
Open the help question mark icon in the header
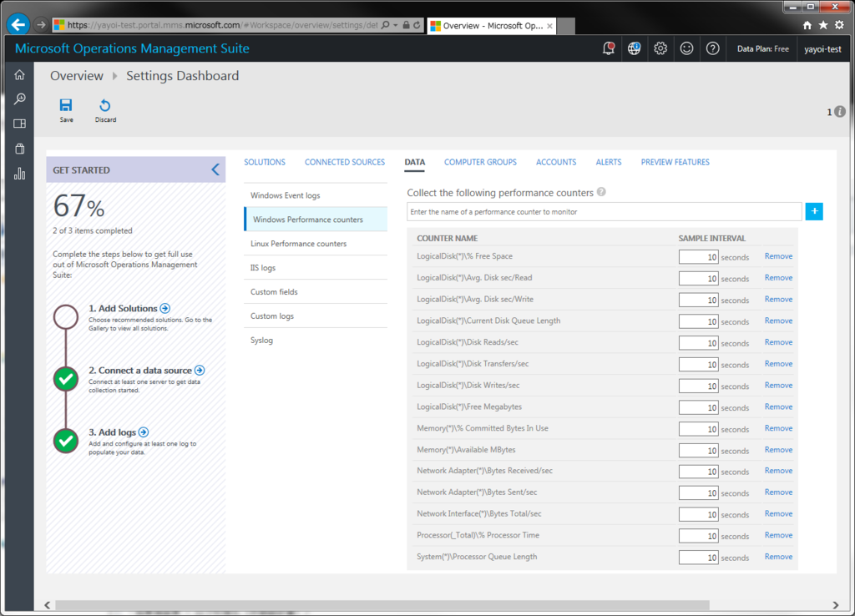(713, 48)
